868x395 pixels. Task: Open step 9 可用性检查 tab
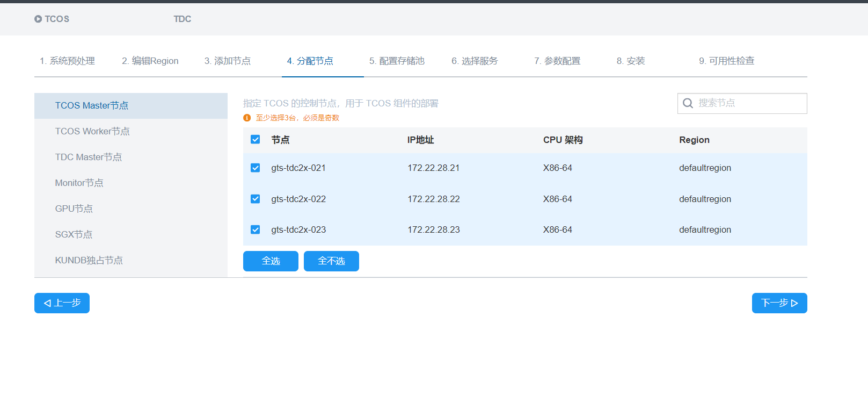point(727,61)
